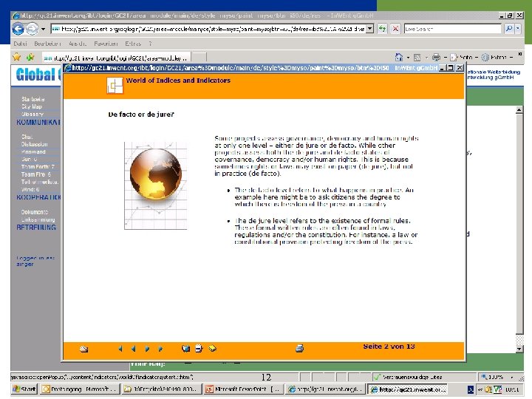Image resolution: width=532 pixels, height=399 pixels.
Task: Open Team Forth 7 link in sidebar
Action: pyautogui.click(x=38, y=166)
